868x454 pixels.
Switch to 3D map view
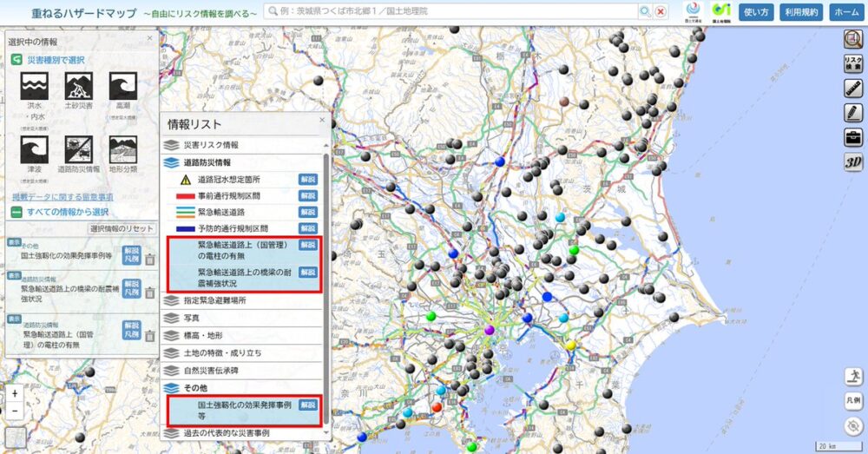coord(852,161)
